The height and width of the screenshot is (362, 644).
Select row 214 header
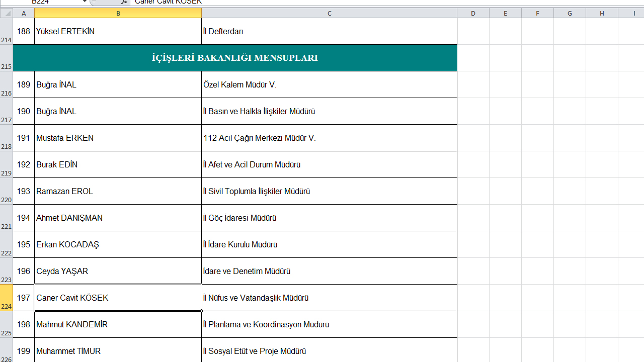(x=6, y=31)
